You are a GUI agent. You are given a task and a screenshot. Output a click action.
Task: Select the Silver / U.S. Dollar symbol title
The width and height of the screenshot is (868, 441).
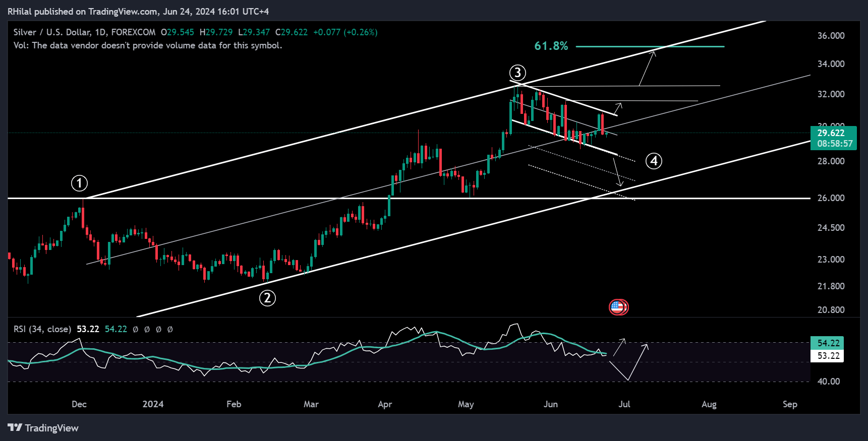point(85,32)
